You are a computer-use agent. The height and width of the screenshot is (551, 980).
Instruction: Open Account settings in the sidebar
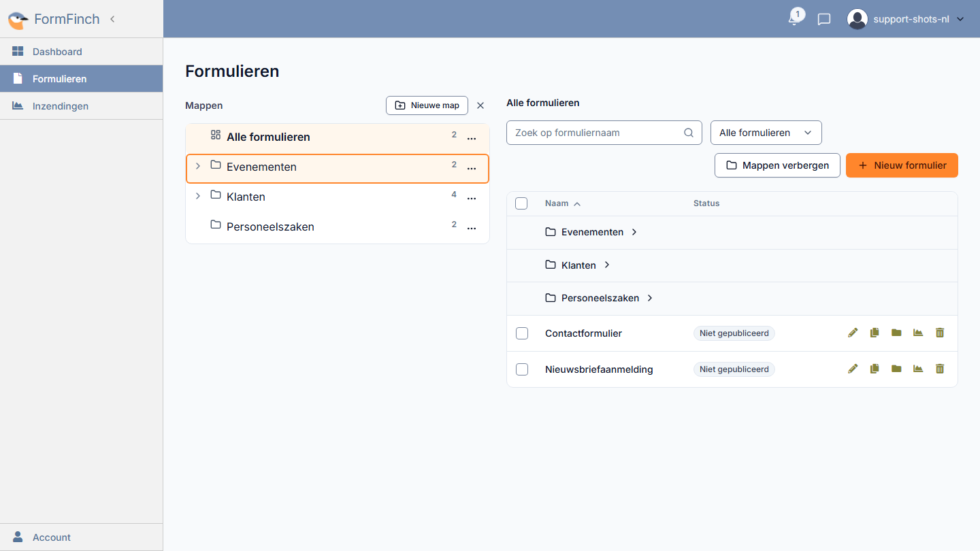click(82, 537)
